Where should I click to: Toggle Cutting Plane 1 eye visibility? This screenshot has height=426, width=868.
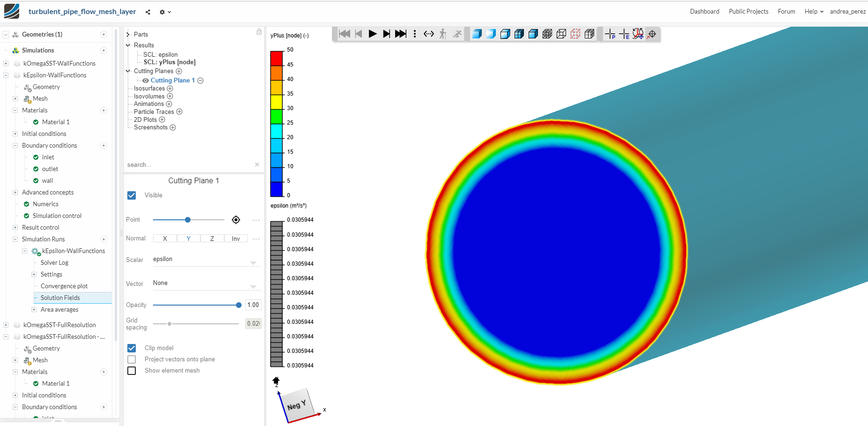pyautogui.click(x=146, y=81)
